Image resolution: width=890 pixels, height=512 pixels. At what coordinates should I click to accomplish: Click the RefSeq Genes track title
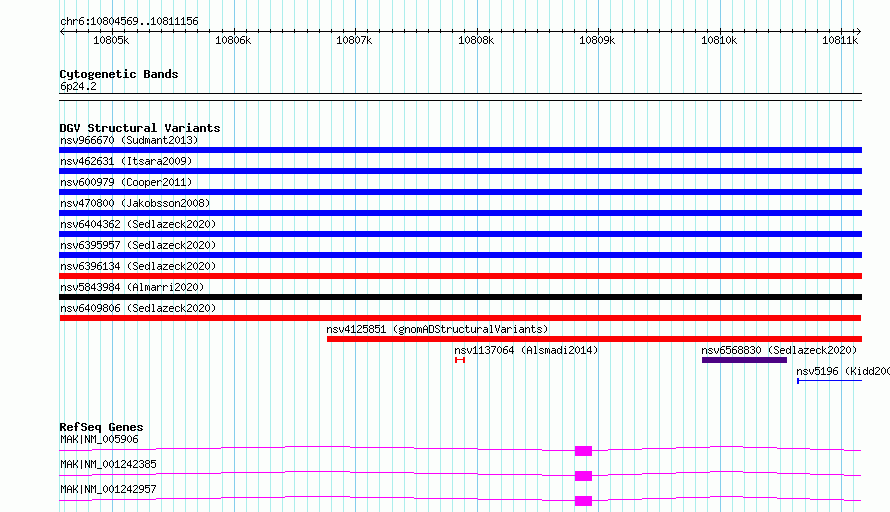(x=102, y=427)
